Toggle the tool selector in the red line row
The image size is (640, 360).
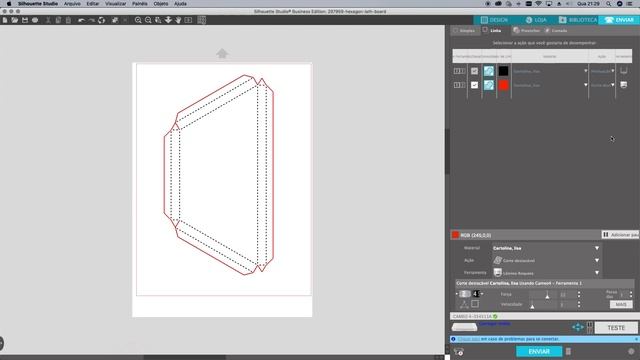click(x=459, y=85)
